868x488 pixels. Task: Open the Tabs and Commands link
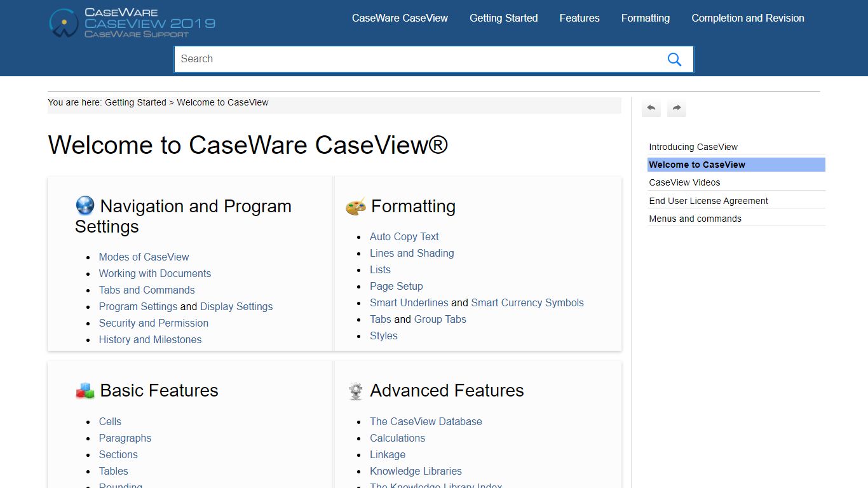click(x=147, y=290)
